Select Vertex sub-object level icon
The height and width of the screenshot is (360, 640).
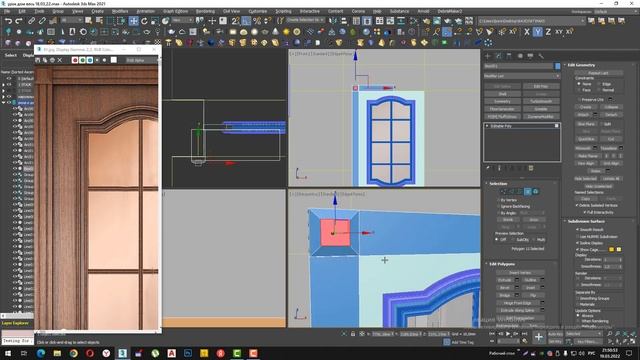[x=503, y=191]
